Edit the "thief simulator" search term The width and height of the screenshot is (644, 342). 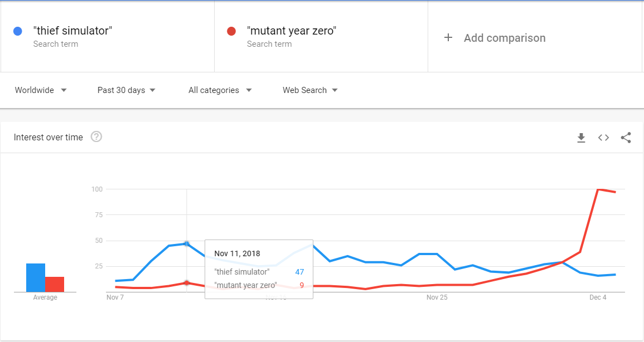coord(72,31)
